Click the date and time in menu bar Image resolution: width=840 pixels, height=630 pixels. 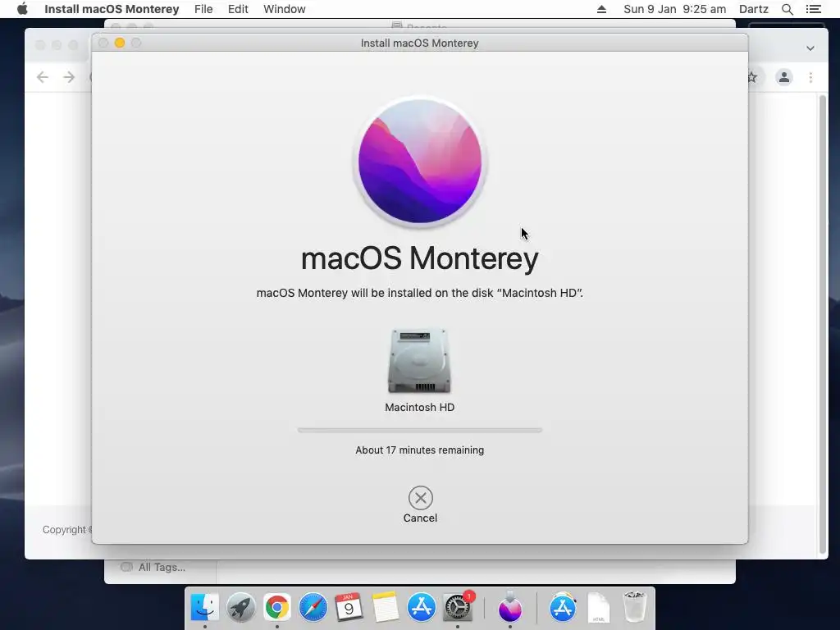pos(675,9)
